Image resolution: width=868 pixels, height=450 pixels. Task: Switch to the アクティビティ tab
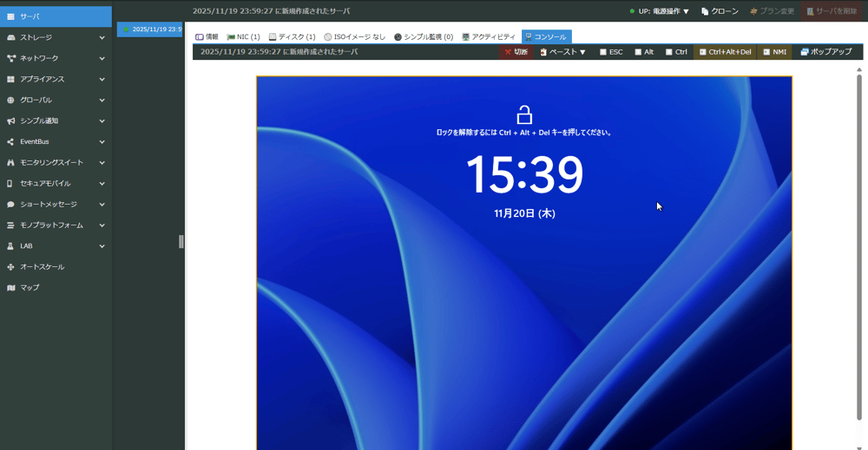489,37
